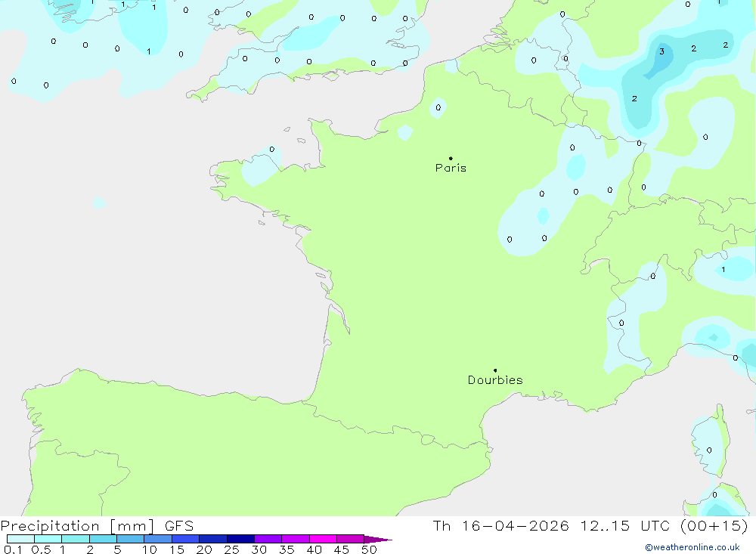The width and height of the screenshot is (756, 554).
Task: Click the "40" legend scale label
Action: 314,549
